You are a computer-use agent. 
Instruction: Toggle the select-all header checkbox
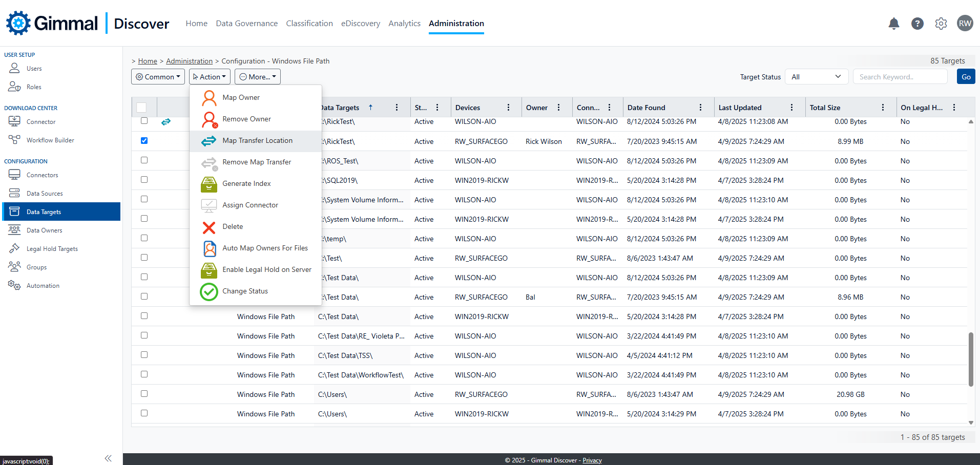[142, 108]
